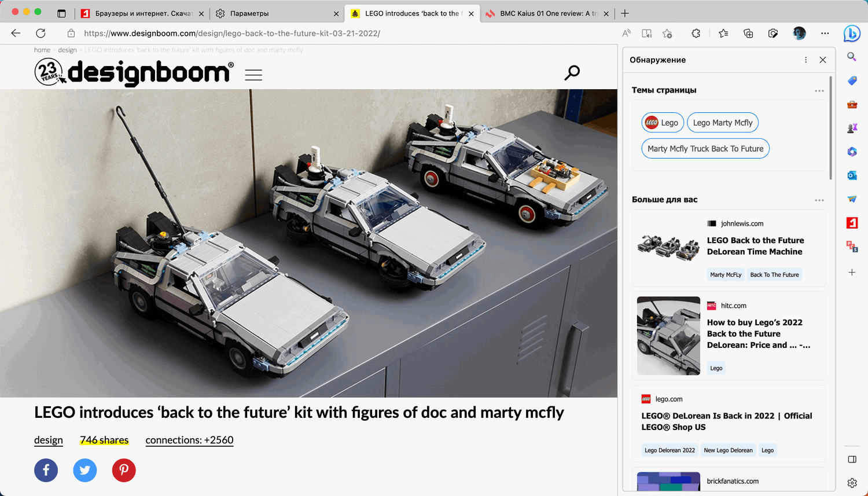The height and width of the screenshot is (496, 868).
Task: Click the connections: +2560 link
Action: pyautogui.click(x=190, y=440)
